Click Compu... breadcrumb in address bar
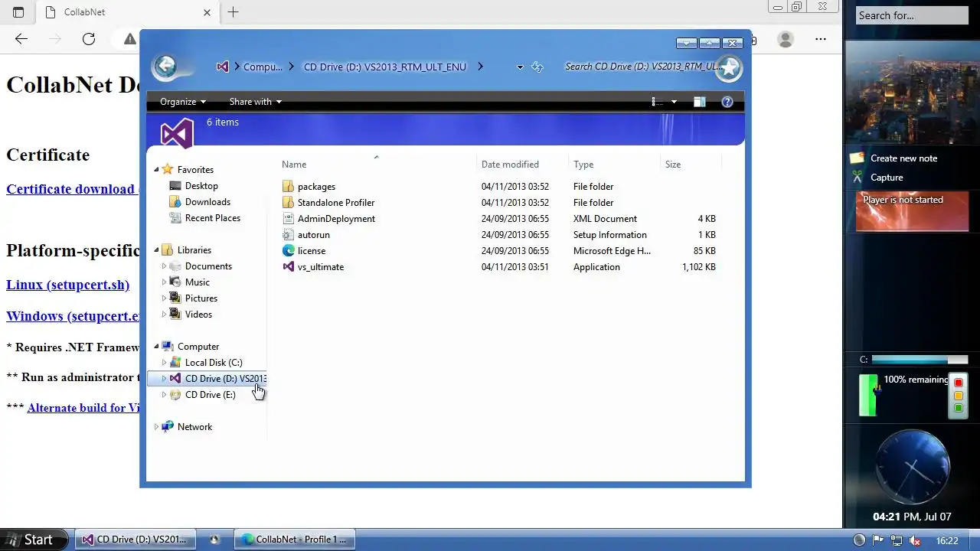The width and height of the screenshot is (980, 551). pyautogui.click(x=263, y=67)
